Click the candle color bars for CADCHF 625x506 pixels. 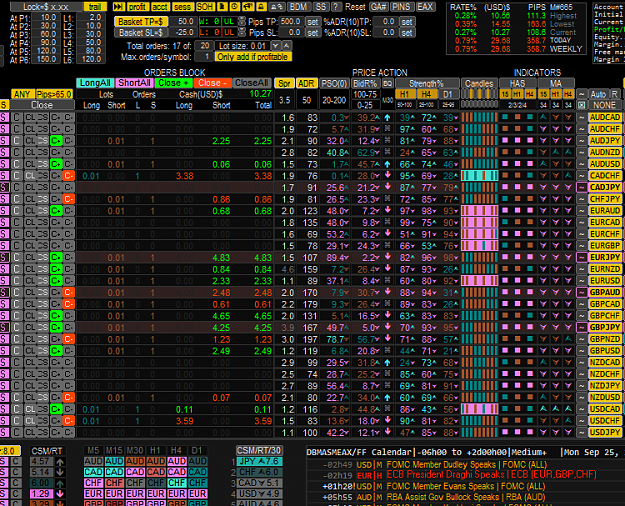(480, 176)
